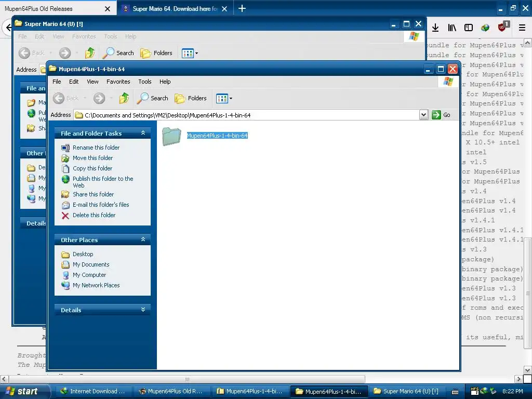
Task: Open the address bar dropdown in Mupen64Plus window
Action: (x=423, y=115)
